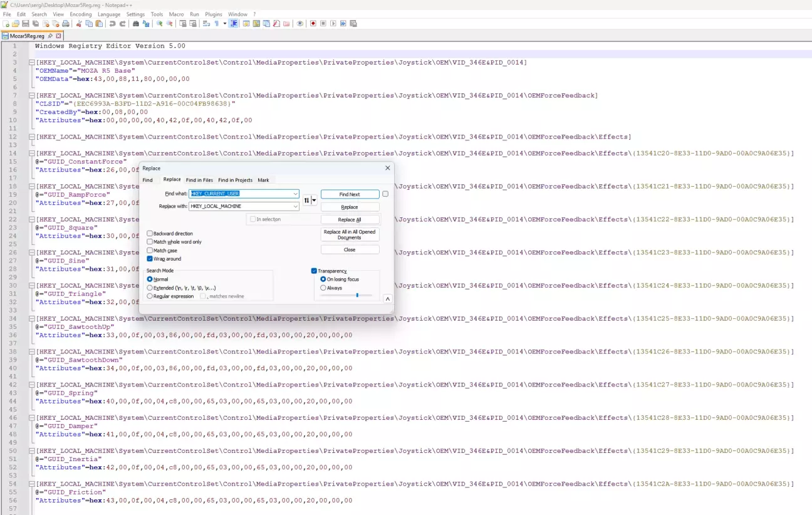Click the Paste toolbar icon
This screenshot has height=515, width=812.
pyautogui.click(x=99, y=24)
